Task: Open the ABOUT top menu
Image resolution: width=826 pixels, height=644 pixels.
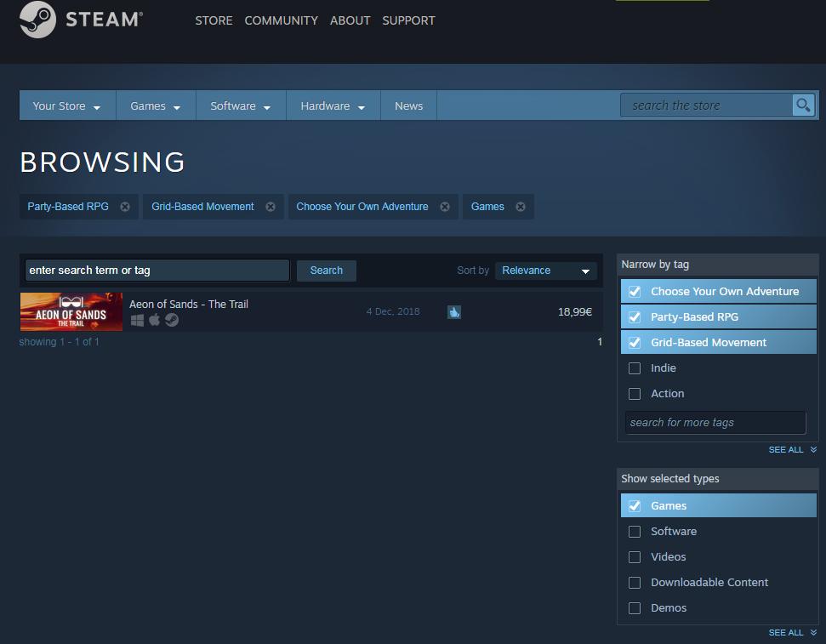Action: pyautogui.click(x=350, y=20)
